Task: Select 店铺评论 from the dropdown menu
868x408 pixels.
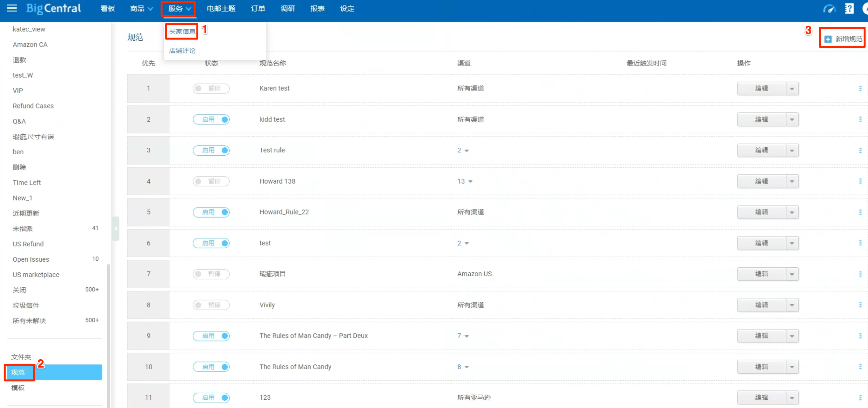Action: pos(182,51)
